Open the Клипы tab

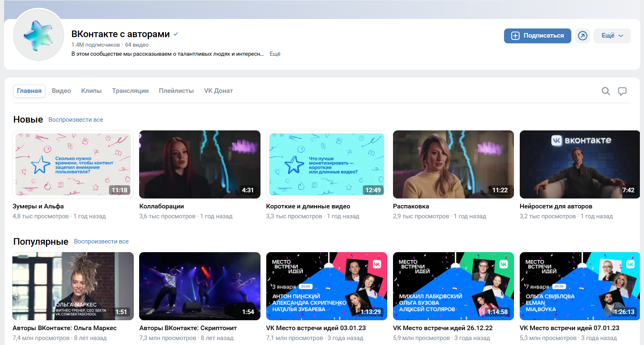coord(91,91)
